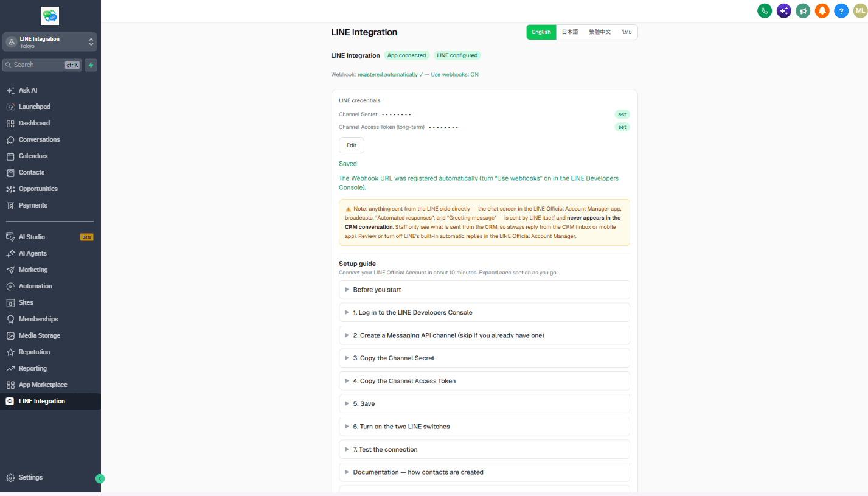
Task: Select LINE Integration sidebar item
Action: coord(50,401)
